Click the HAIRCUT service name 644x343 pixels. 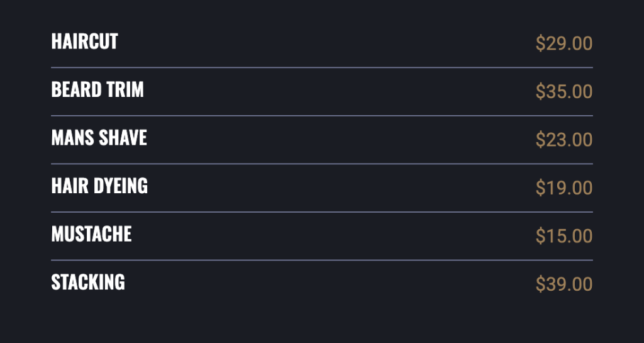pyautogui.click(x=84, y=42)
